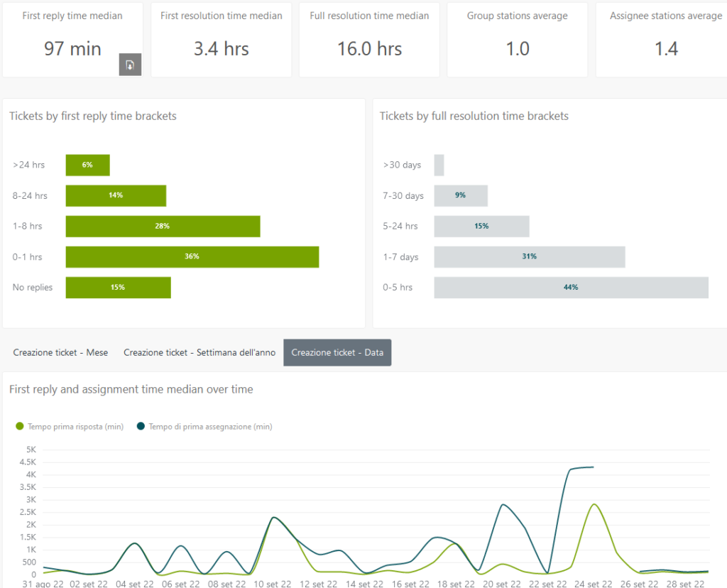The height and width of the screenshot is (588, 727).
Task: Select the 31% bar for 1-7 days
Action: pyautogui.click(x=529, y=257)
